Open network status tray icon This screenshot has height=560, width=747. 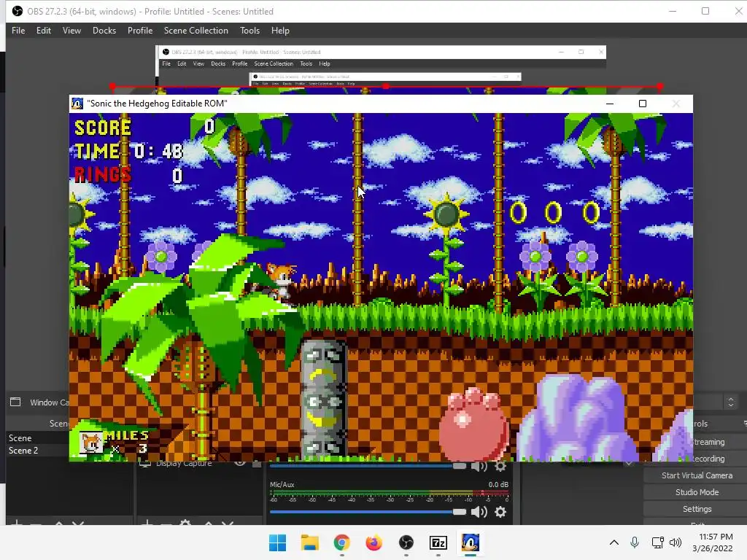[x=657, y=542]
